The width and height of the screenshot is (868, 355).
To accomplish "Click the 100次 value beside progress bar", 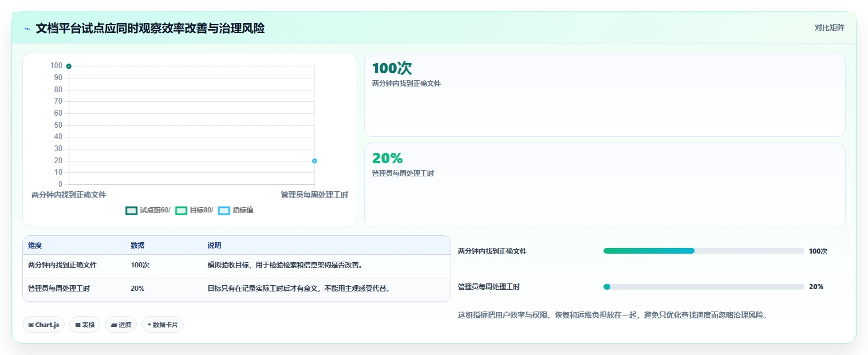I will pyautogui.click(x=818, y=251).
